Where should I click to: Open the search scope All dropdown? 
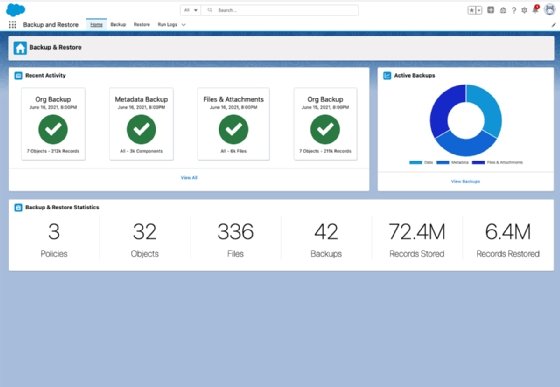190,10
